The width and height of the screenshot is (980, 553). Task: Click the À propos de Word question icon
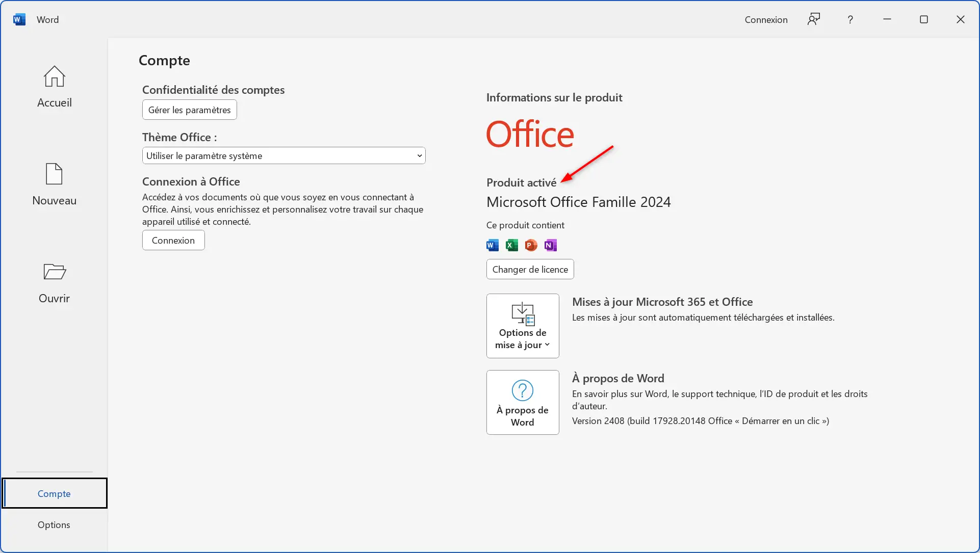(522, 391)
